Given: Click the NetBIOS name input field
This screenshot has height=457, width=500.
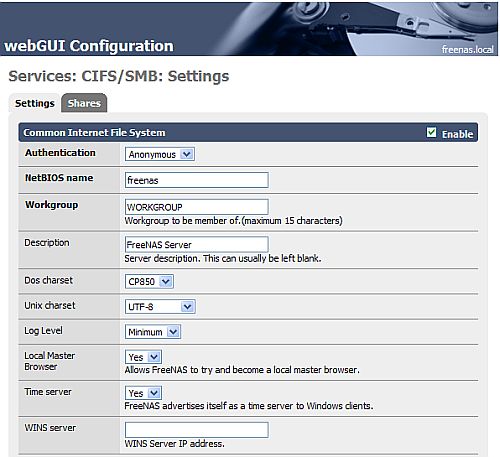Looking at the screenshot, I should point(197,180).
